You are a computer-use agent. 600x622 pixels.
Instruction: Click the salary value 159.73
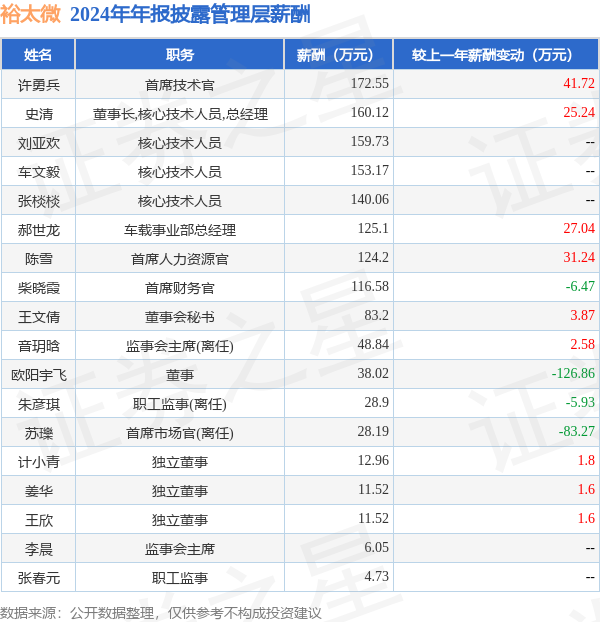coord(370,141)
